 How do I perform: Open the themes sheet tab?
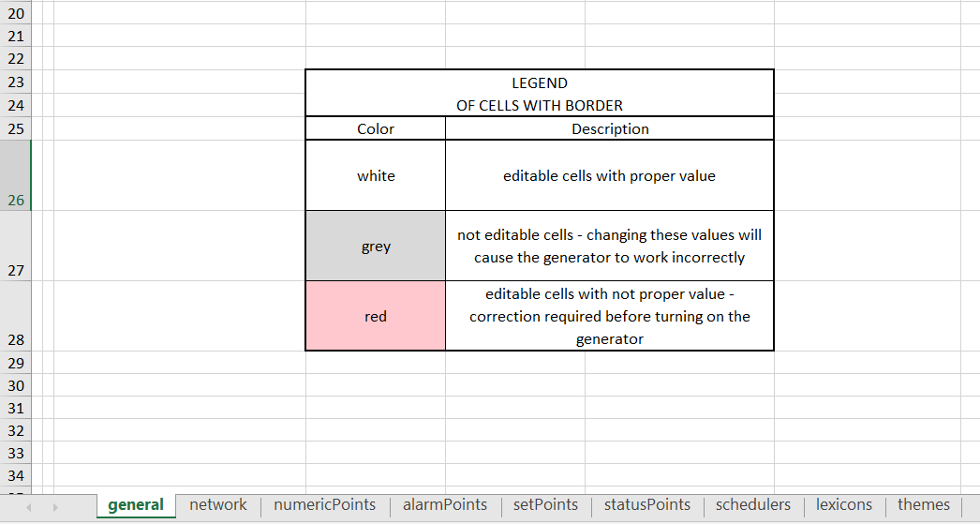[x=923, y=505]
